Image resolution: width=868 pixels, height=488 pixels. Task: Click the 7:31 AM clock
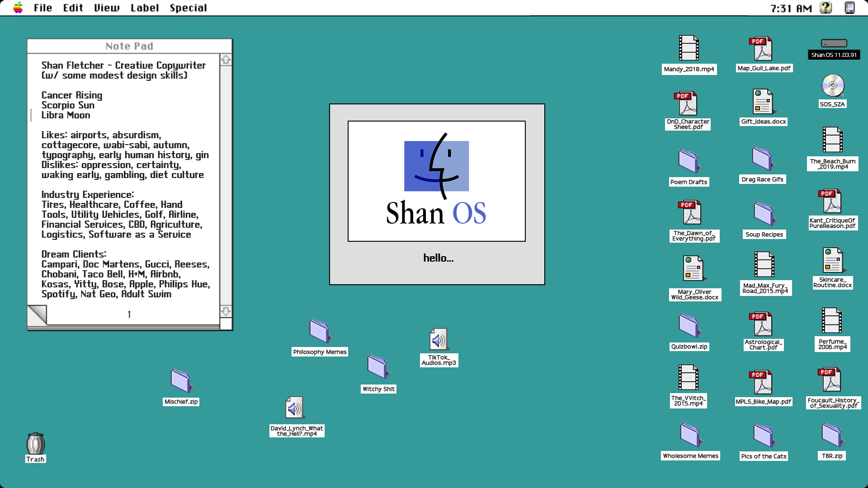point(791,8)
